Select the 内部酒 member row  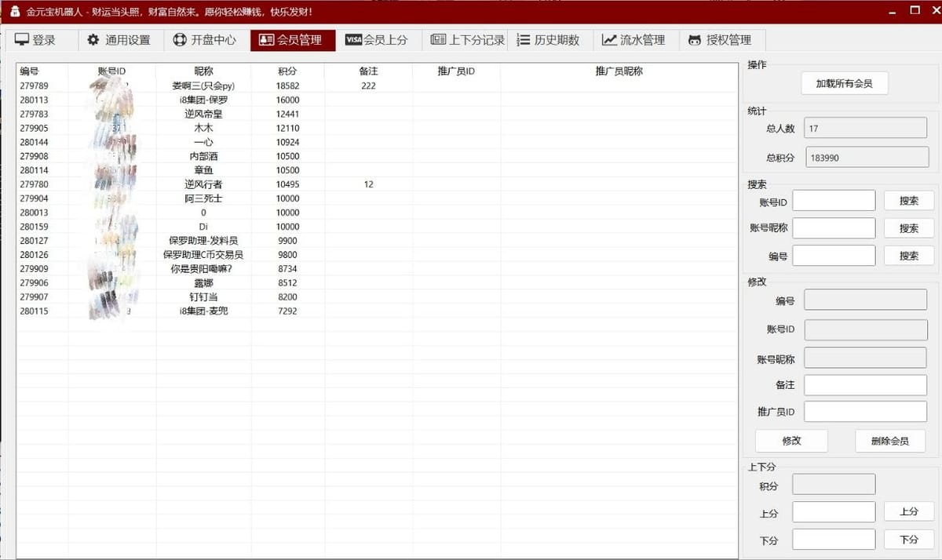(x=377, y=156)
